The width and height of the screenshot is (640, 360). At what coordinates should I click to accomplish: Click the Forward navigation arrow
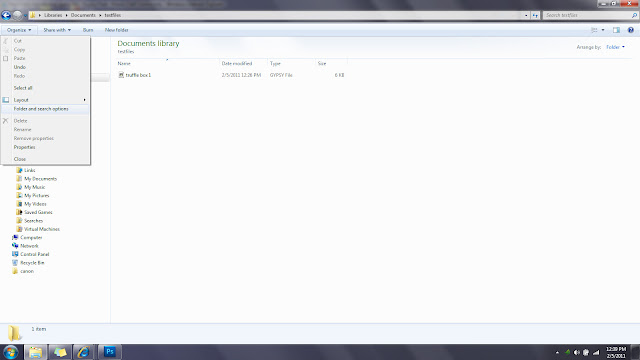point(17,15)
